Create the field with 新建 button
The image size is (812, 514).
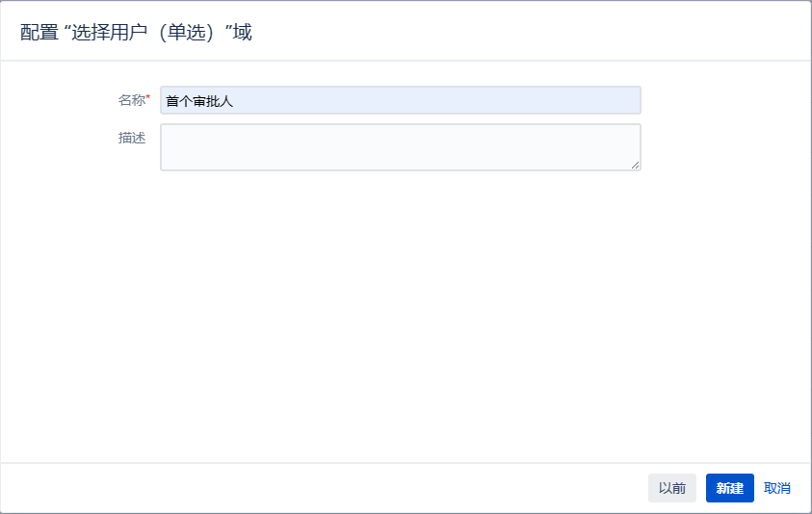(x=730, y=488)
